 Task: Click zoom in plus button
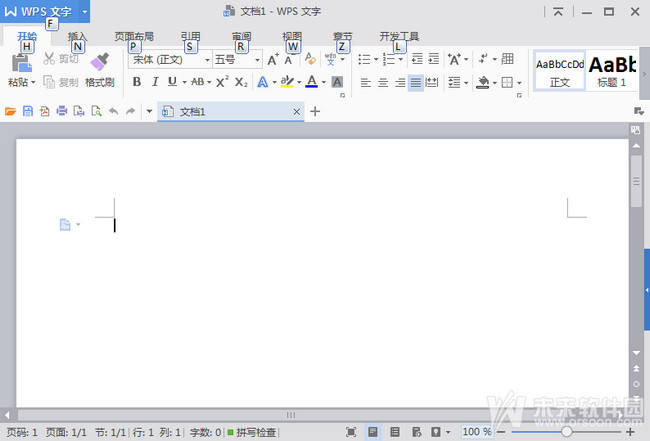(630, 432)
